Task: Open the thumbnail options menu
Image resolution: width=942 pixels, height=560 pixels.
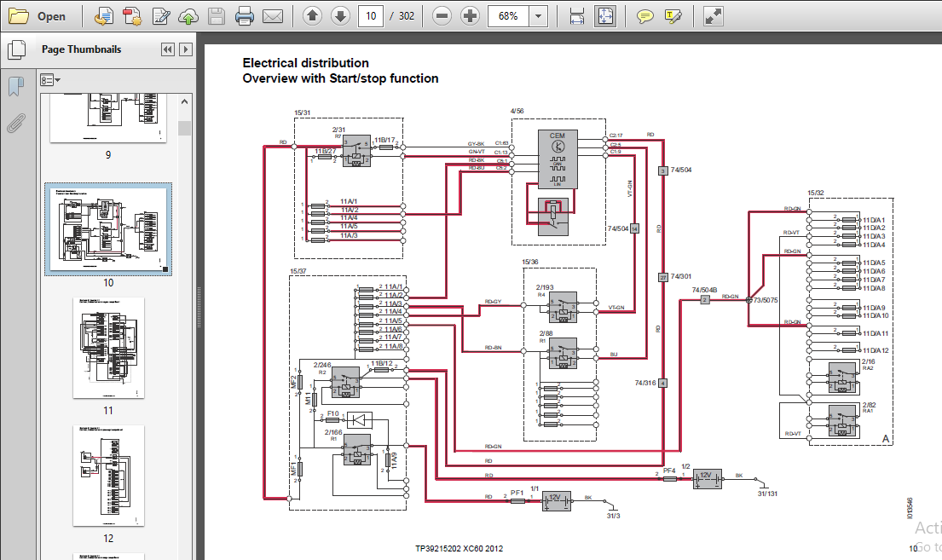Action: coord(49,80)
